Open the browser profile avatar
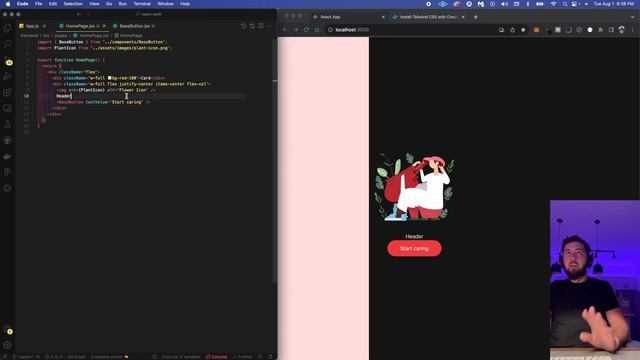Image resolution: width=640 pixels, height=360 pixels. coord(621,30)
